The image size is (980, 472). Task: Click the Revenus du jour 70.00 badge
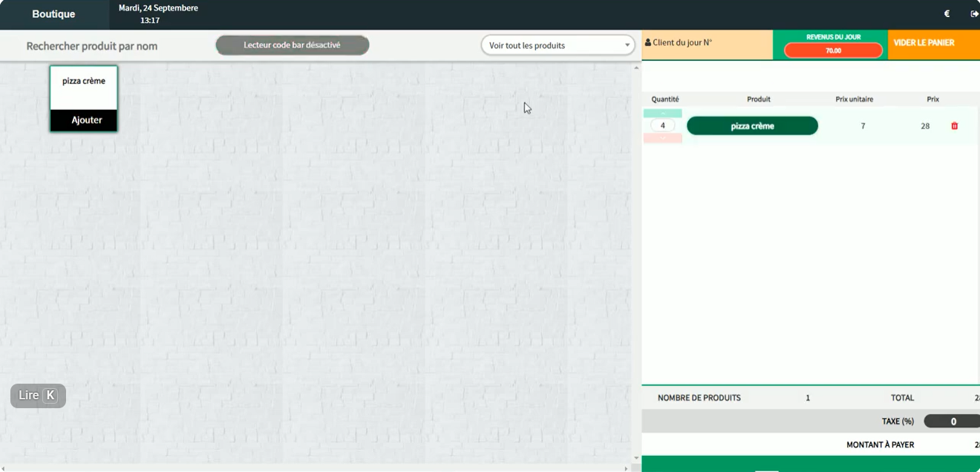[x=833, y=50]
